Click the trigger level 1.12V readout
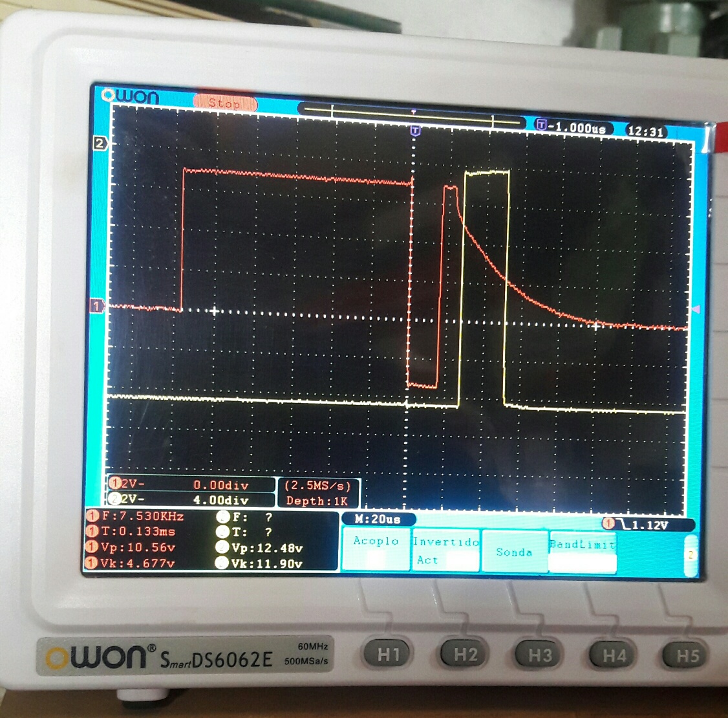728x718 pixels. coord(648,525)
